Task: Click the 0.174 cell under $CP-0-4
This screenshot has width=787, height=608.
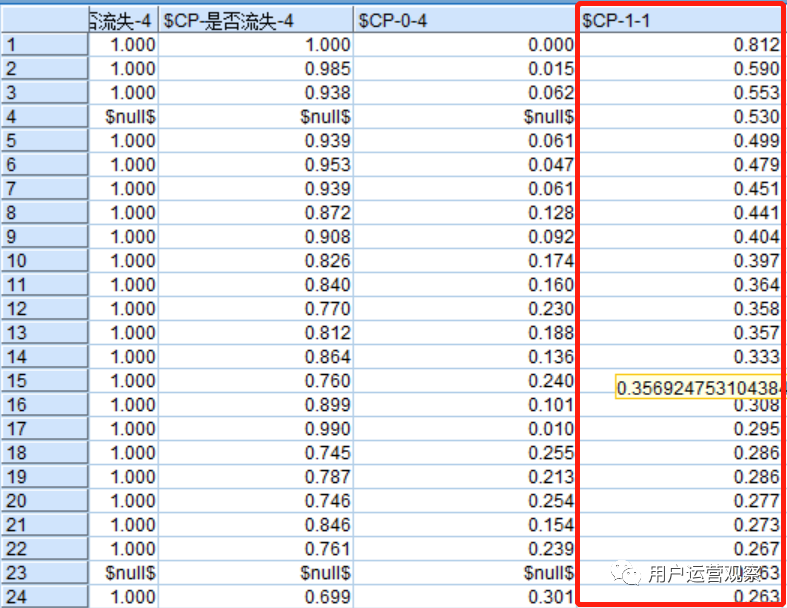Action: point(465,261)
